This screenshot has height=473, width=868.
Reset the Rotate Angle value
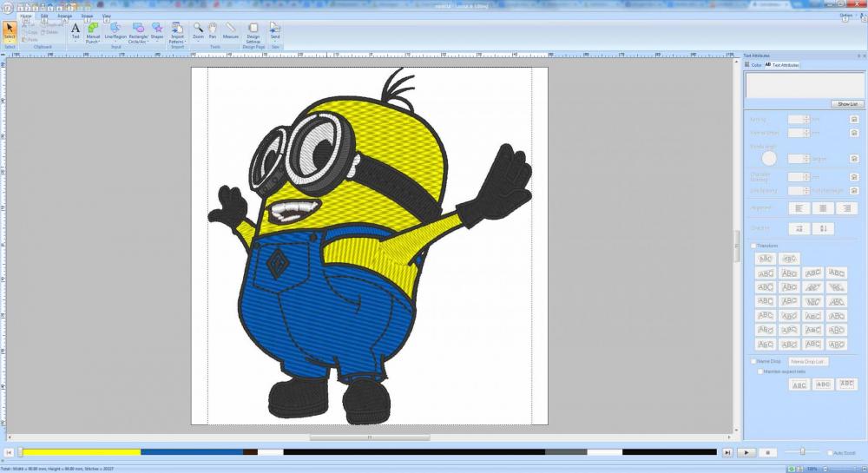coord(854,159)
